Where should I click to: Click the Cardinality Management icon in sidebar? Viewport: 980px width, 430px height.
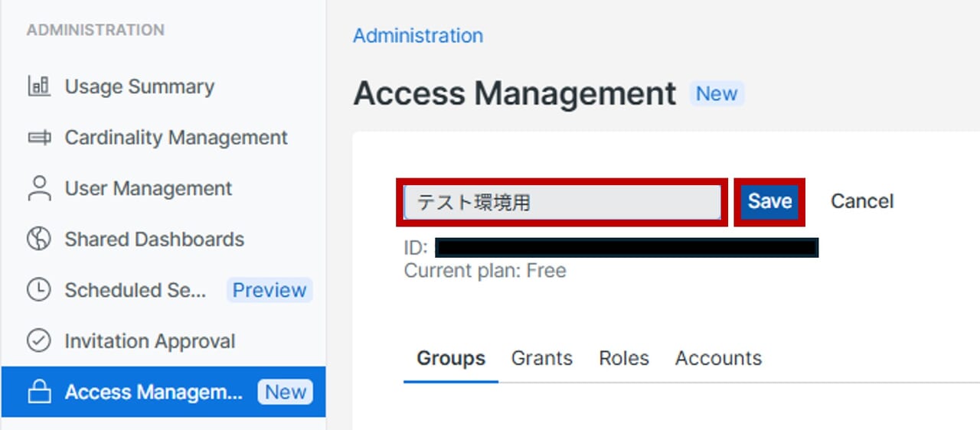(x=39, y=138)
